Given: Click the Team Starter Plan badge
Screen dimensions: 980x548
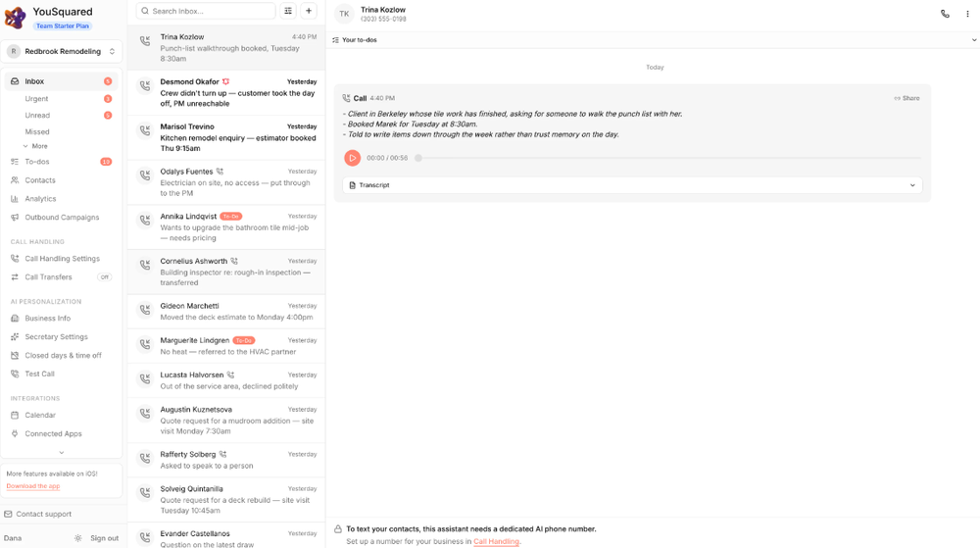Looking at the screenshot, I should coord(63,26).
